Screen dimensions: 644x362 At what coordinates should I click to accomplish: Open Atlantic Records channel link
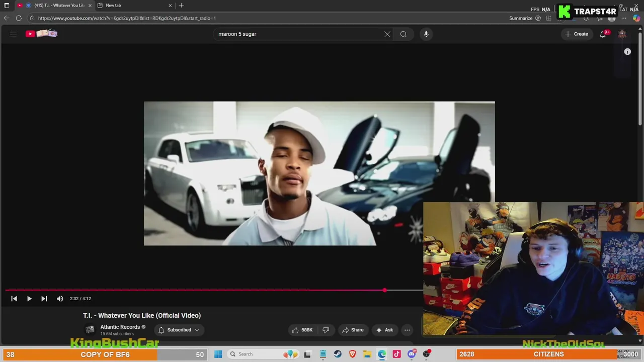pos(120,327)
